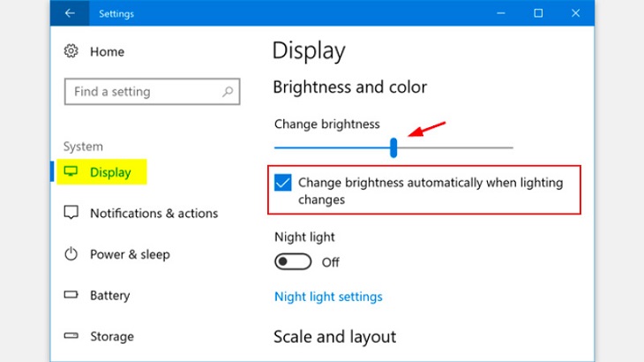644x362 pixels.
Task: Maximize the Settings window
Action: 538,13
